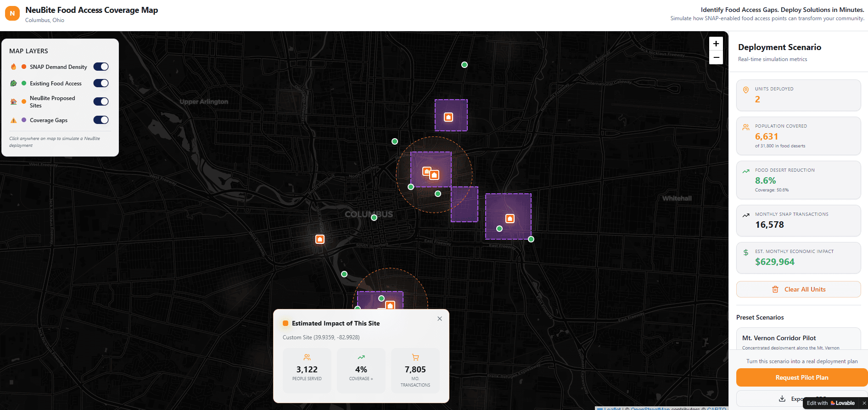Click the Population Covered value 6,631

pos(767,136)
